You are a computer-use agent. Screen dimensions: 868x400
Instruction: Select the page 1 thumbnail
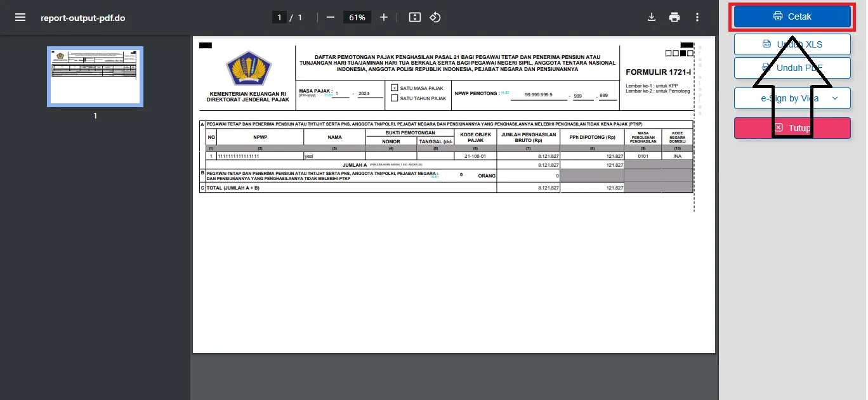tap(95, 76)
